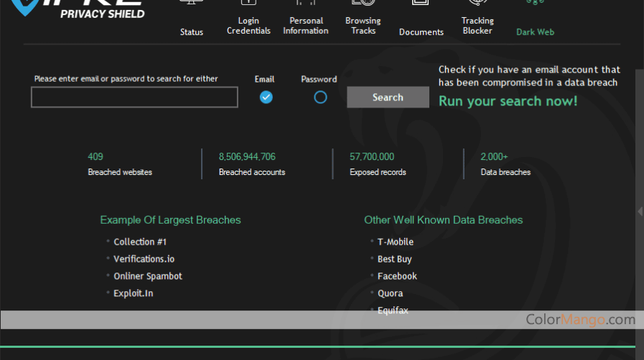Select the Quora breach entry

tap(390, 293)
